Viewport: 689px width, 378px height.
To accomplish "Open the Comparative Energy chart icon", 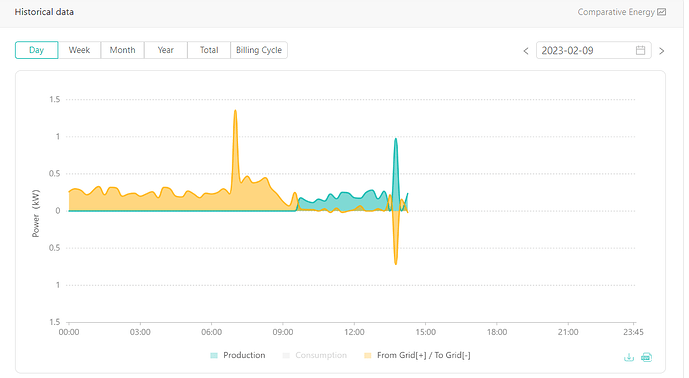I will tap(661, 12).
